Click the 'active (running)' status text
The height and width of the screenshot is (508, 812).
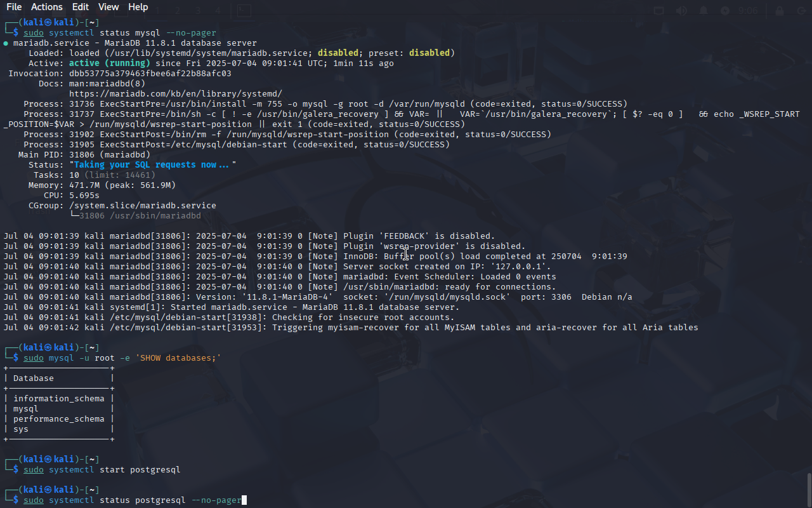tap(110, 63)
